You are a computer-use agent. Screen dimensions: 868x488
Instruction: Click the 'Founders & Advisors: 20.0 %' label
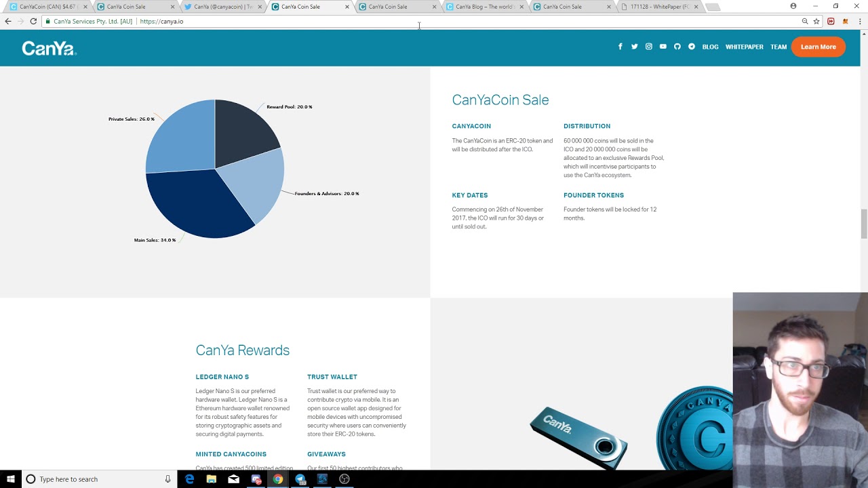click(x=327, y=194)
